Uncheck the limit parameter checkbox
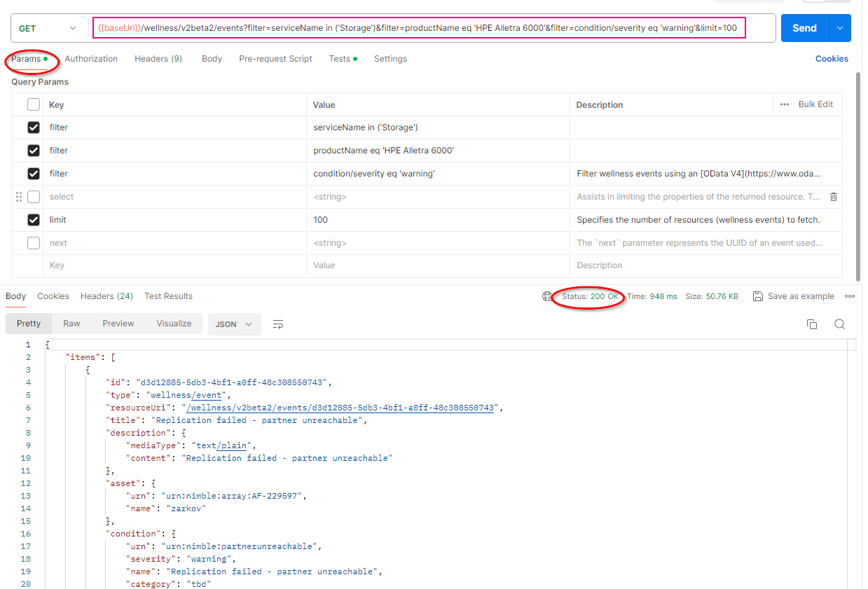The image size is (868, 589). pos(34,220)
